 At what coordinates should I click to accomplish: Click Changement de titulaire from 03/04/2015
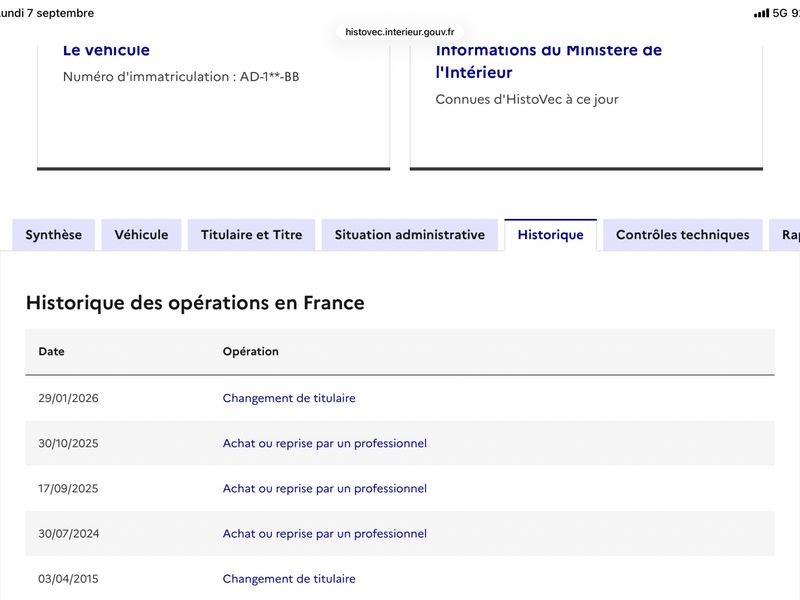click(289, 579)
